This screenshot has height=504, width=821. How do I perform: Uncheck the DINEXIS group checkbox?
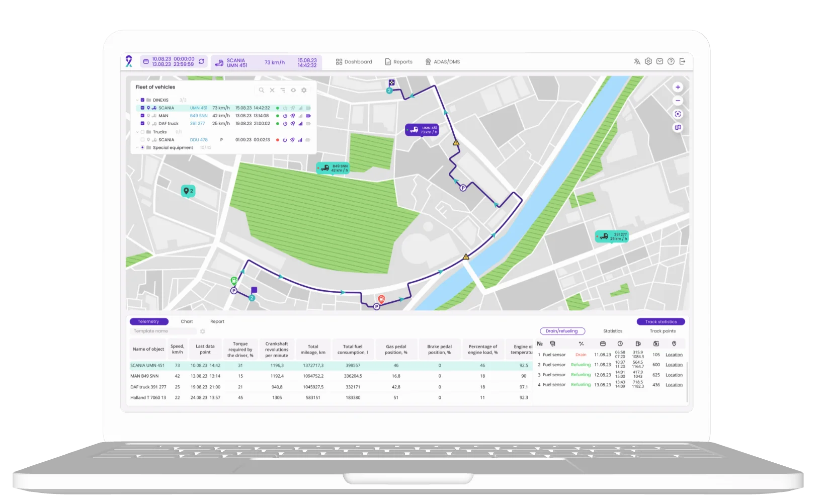143,100
